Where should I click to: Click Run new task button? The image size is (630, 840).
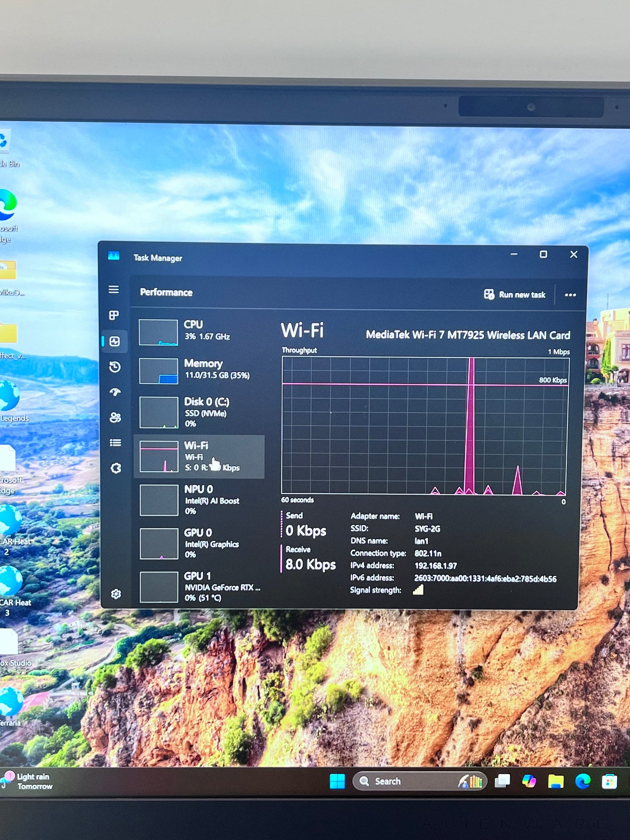click(x=514, y=295)
